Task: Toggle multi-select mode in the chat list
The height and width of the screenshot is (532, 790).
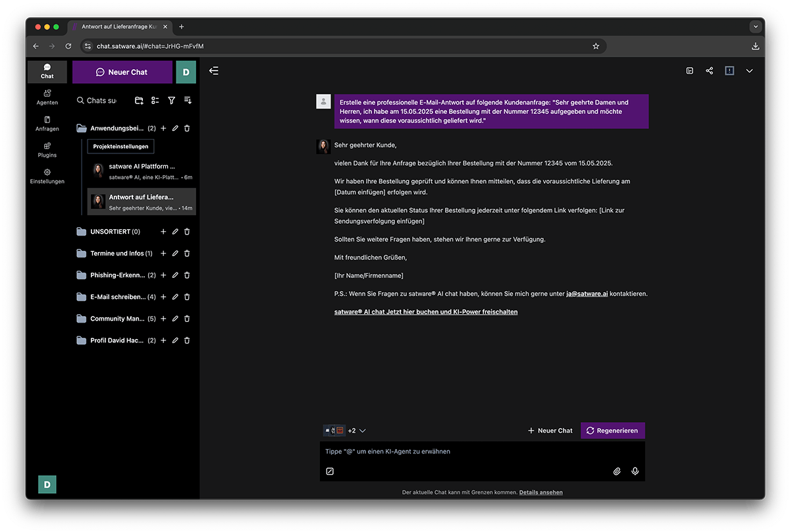Action: (x=155, y=100)
